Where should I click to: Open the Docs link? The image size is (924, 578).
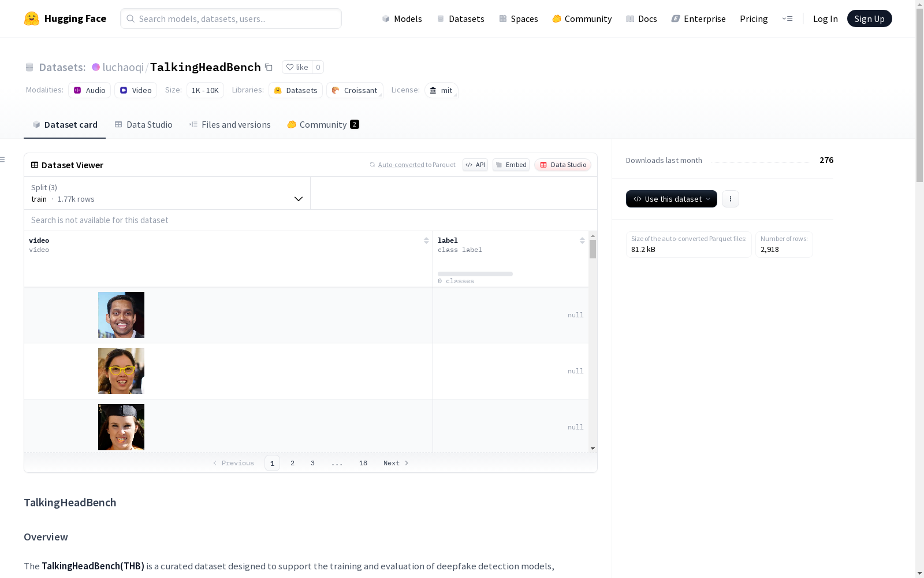(642, 18)
